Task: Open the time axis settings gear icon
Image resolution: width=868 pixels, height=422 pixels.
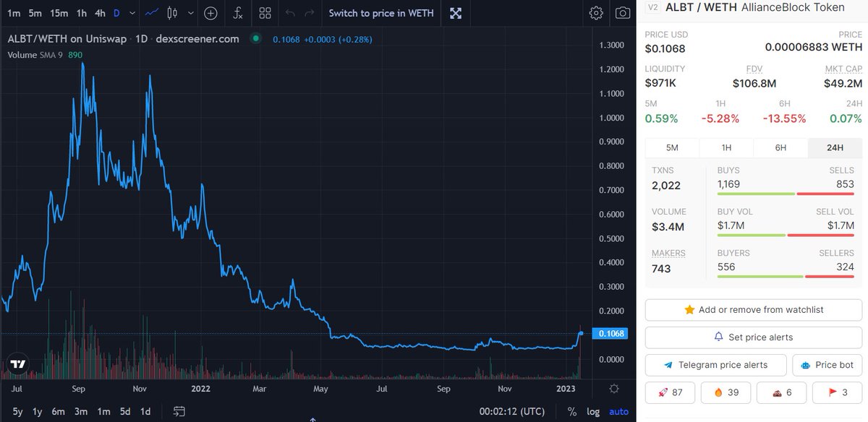Action: point(614,389)
